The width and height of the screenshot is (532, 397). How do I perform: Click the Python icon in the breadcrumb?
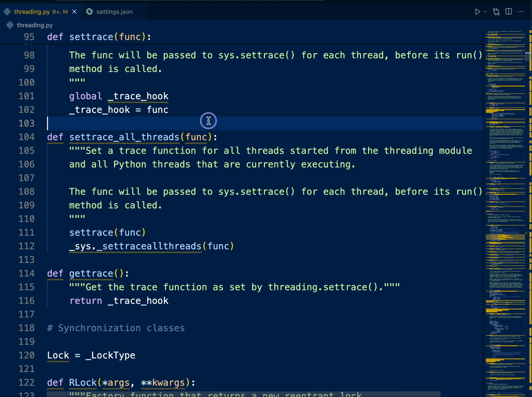point(10,25)
